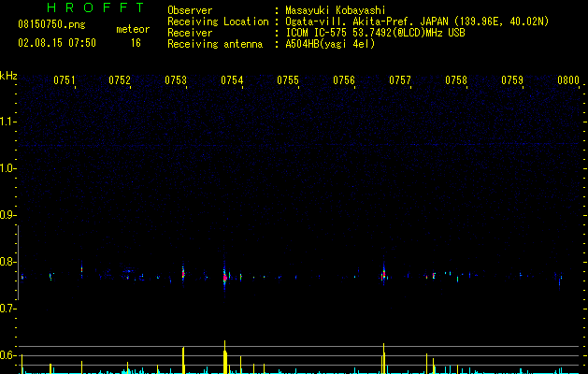Click the 0758 time axis marker
This screenshot has width=588, height=374.
coord(456,80)
